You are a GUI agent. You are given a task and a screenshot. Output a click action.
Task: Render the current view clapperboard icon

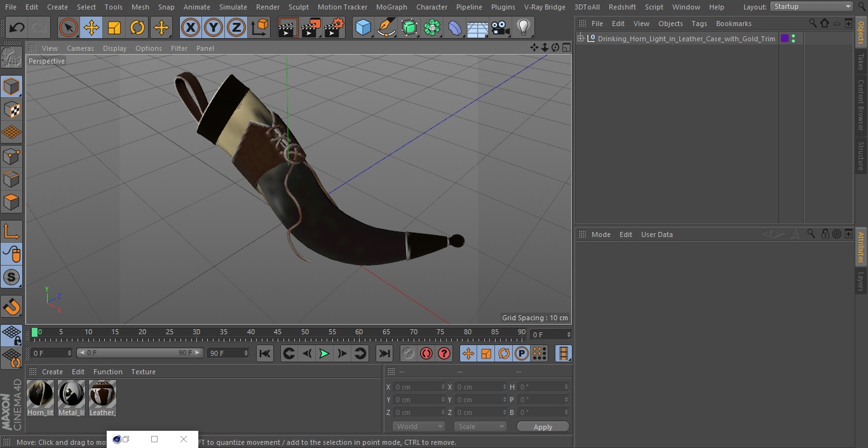click(x=288, y=28)
